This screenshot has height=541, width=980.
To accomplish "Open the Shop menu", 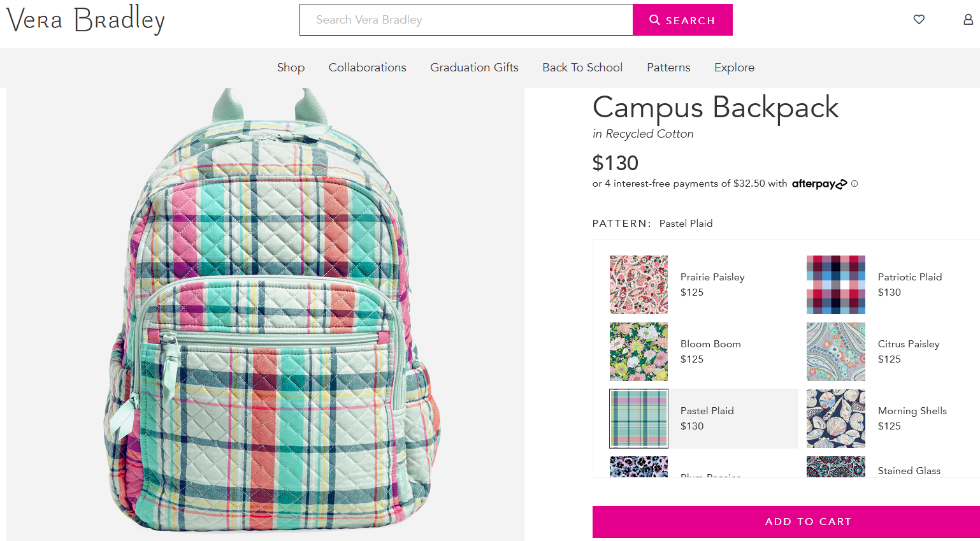I will [x=291, y=68].
